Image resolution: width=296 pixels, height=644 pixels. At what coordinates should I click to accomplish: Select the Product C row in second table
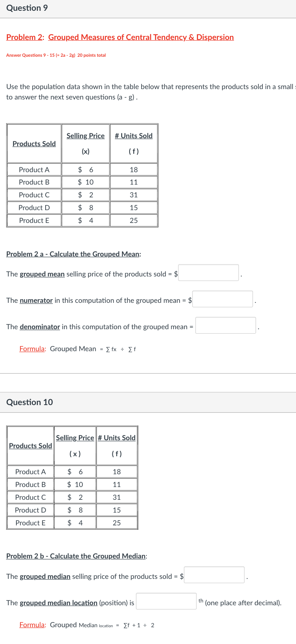pyautogui.click(x=30, y=497)
